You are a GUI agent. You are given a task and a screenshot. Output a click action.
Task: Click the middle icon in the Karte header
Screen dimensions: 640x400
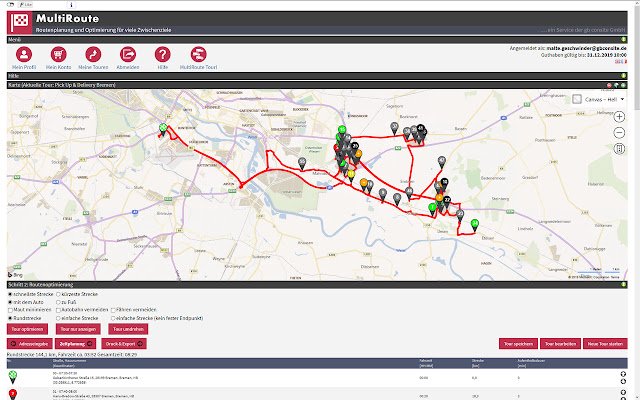coord(616,85)
